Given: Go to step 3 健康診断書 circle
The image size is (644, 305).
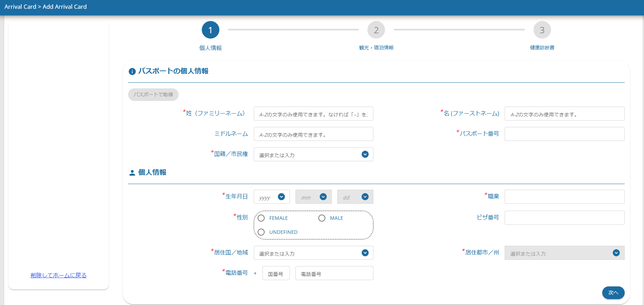Looking at the screenshot, I should pos(542,30).
